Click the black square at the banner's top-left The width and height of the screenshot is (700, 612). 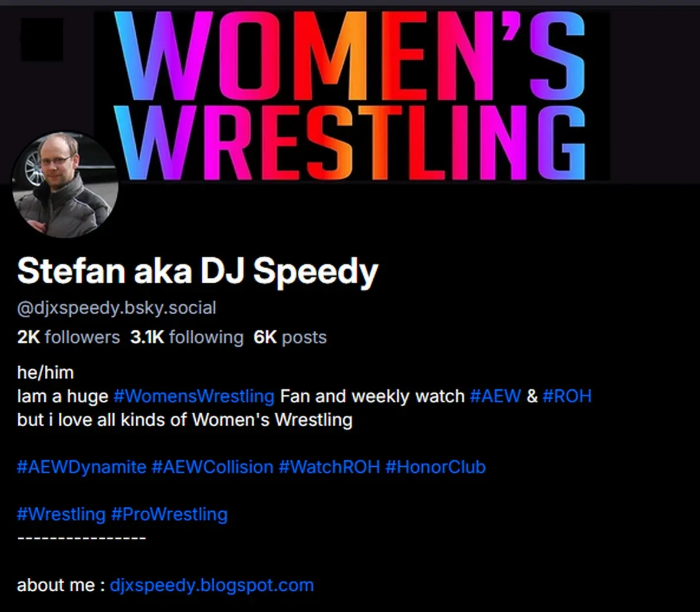tap(42, 40)
